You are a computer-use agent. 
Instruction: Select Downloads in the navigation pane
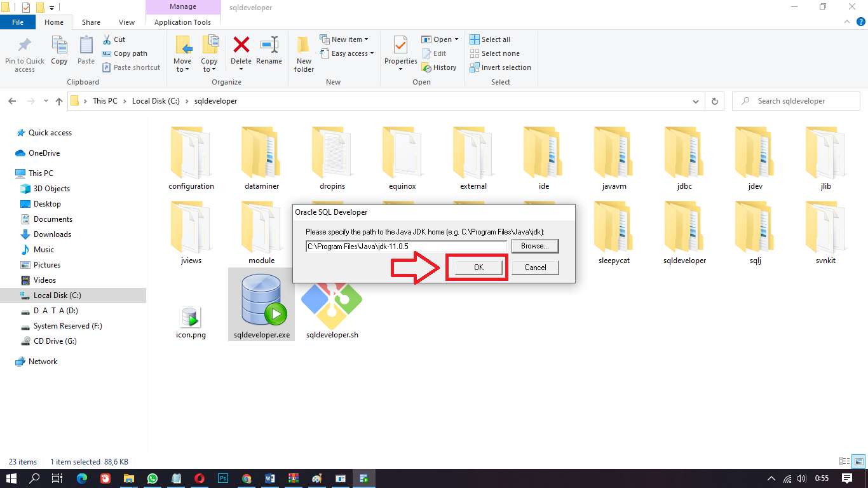pos(52,234)
